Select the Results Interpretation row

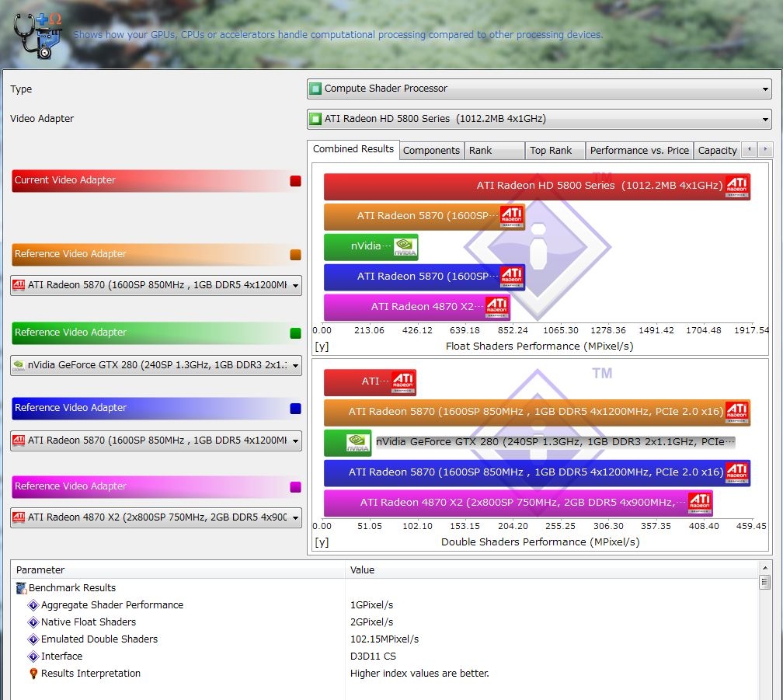click(x=385, y=674)
